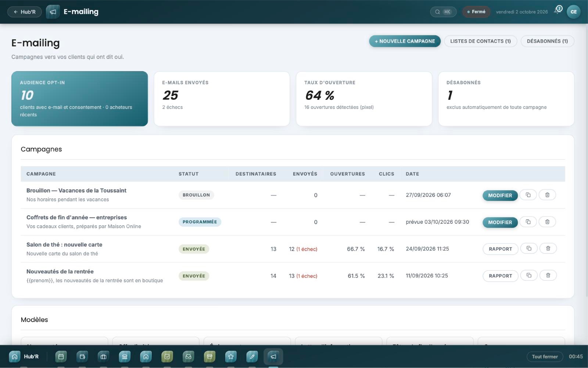The height and width of the screenshot is (368, 588).
Task: Click the date vendredi 2 octobre 2026
Action: pyautogui.click(x=522, y=12)
